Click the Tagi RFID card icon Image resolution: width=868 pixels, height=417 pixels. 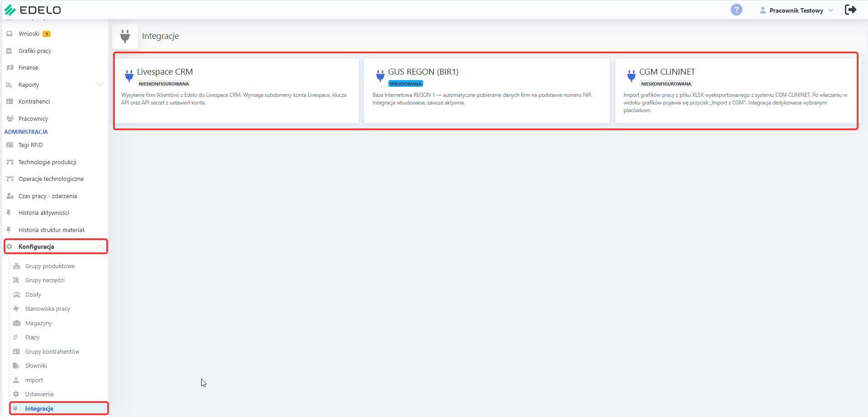(9, 145)
